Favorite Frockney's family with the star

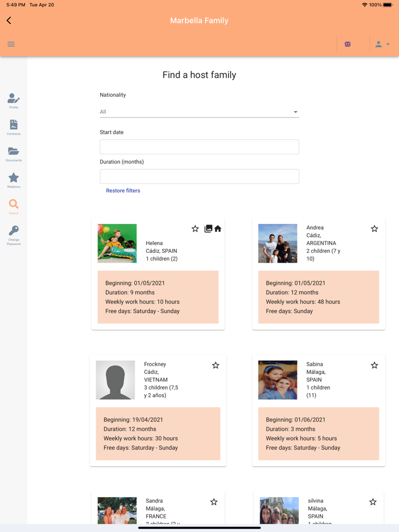[215, 366]
